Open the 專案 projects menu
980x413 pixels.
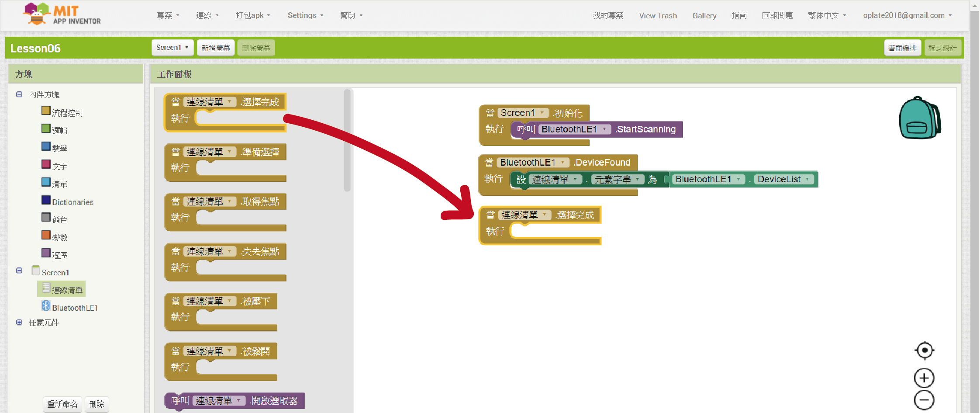coord(168,15)
